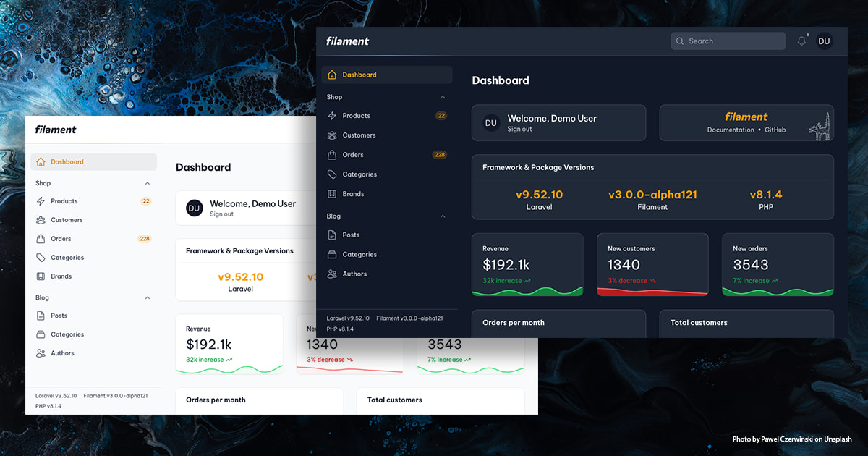The width and height of the screenshot is (868, 456).
Task: Click v8.1.4 PHP version in dark window
Action: tap(766, 195)
